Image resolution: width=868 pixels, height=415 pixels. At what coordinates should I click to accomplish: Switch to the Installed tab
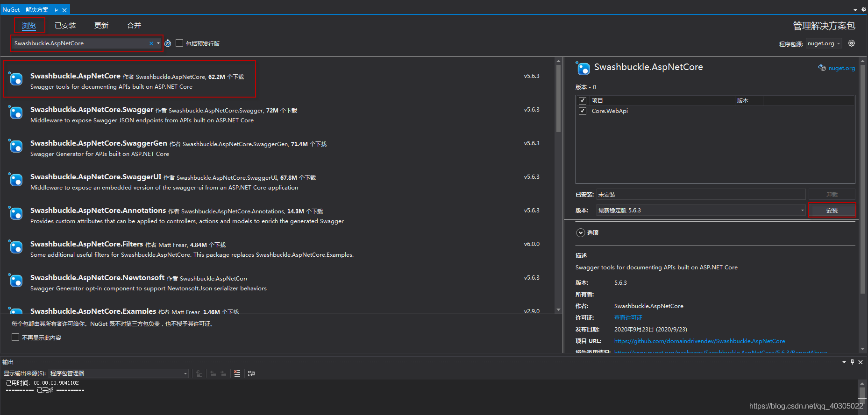65,25
